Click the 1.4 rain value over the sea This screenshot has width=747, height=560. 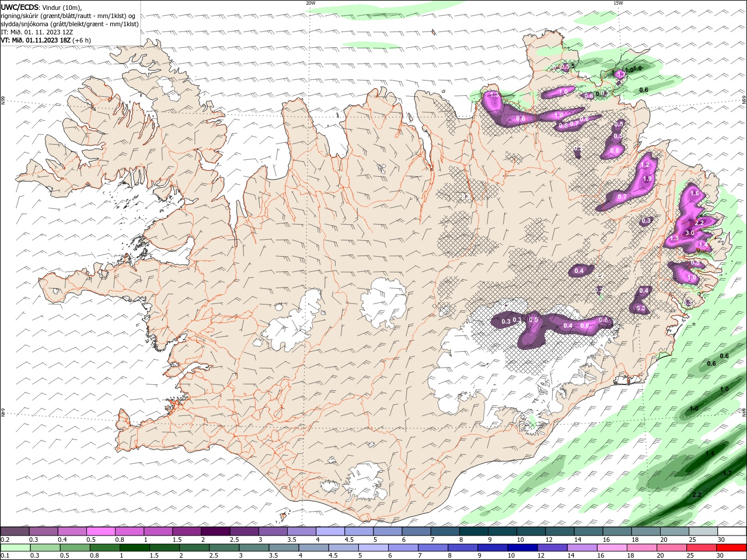tap(710, 453)
